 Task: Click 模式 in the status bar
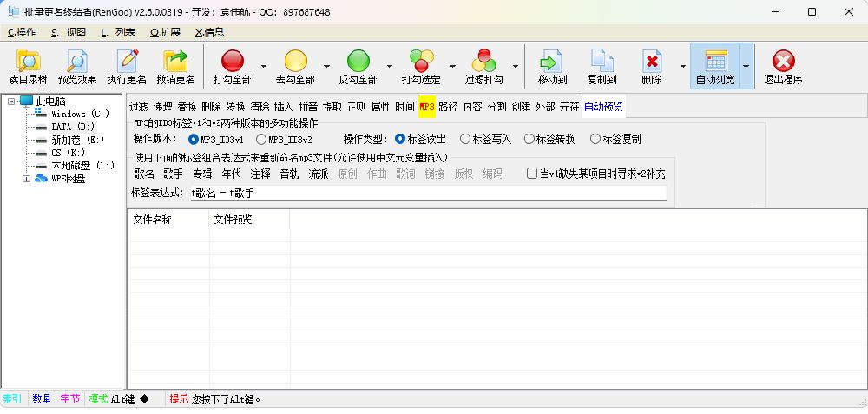98,399
